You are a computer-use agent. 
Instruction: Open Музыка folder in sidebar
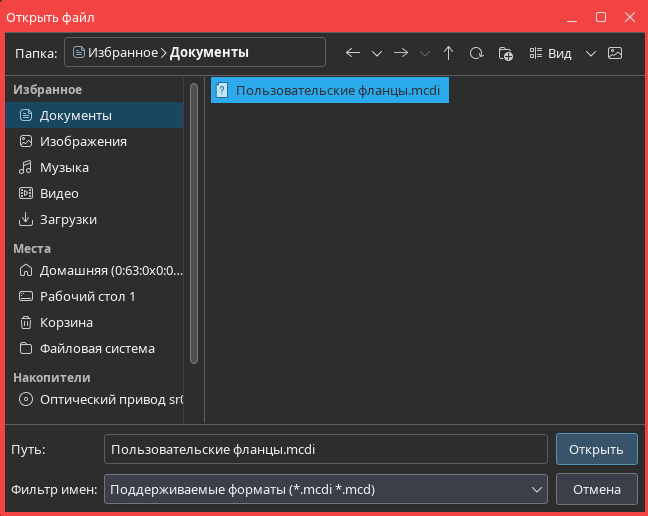click(x=64, y=167)
